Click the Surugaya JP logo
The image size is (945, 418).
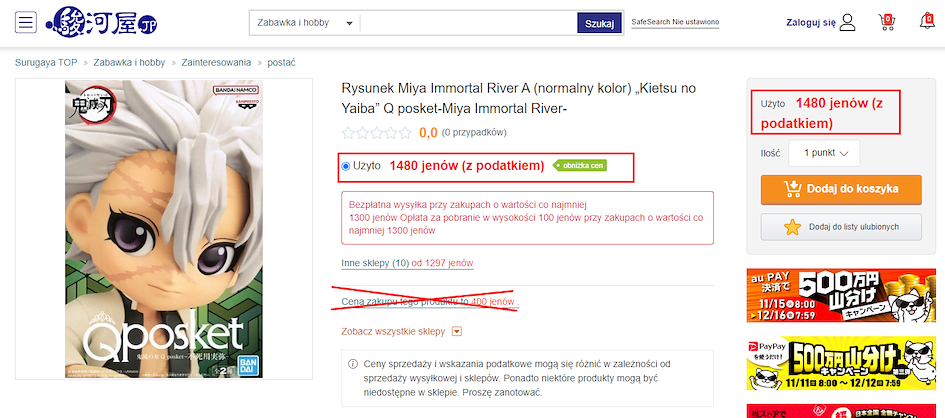click(x=102, y=23)
